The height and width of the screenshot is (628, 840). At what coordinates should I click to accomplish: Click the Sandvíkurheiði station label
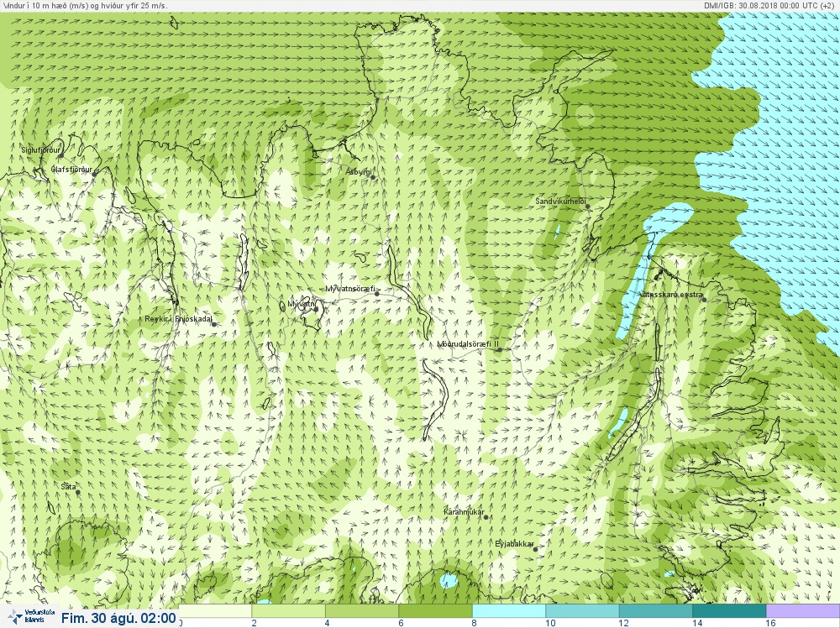pyautogui.click(x=560, y=201)
